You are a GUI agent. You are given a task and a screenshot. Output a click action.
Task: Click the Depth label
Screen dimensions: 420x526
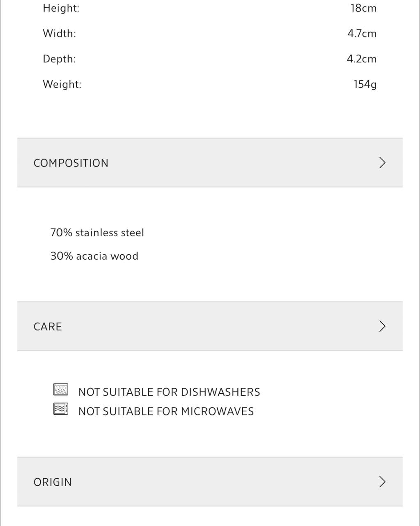point(59,59)
